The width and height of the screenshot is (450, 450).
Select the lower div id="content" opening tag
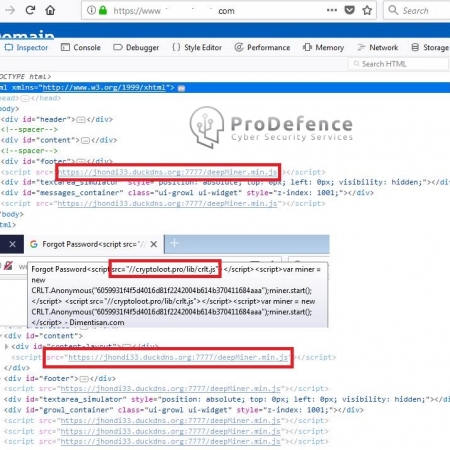click(x=43, y=336)
